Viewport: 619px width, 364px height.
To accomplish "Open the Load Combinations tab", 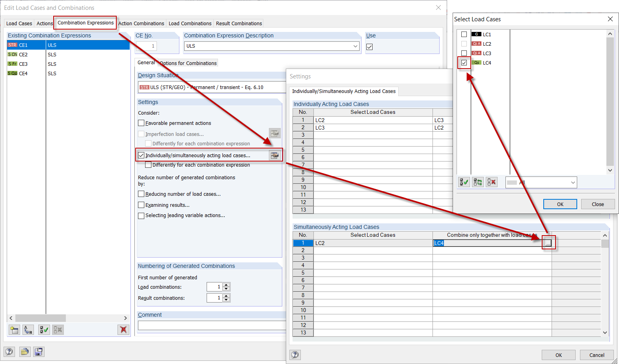I will pos(190,24).
